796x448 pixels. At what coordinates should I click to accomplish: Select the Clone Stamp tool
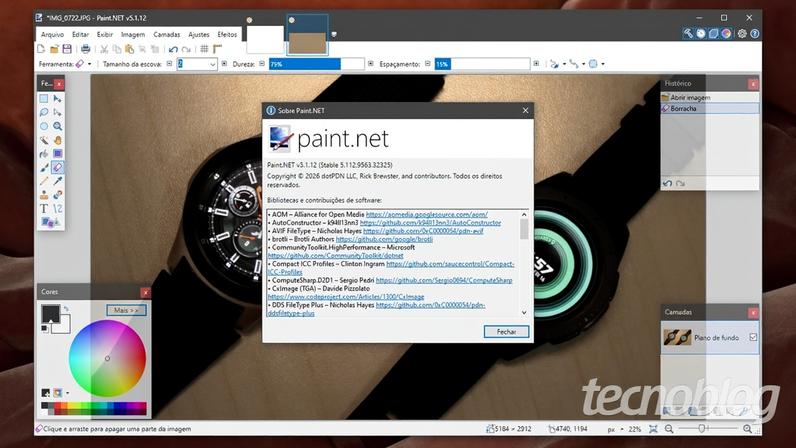[44, 195]
